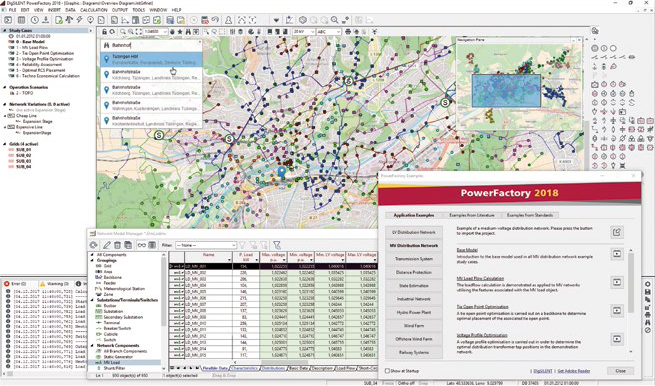Image resolution: width=655 pixels, height=386 pixels.
Task: Click the save icon in output window side toolbar
Action: click(648, 292)
